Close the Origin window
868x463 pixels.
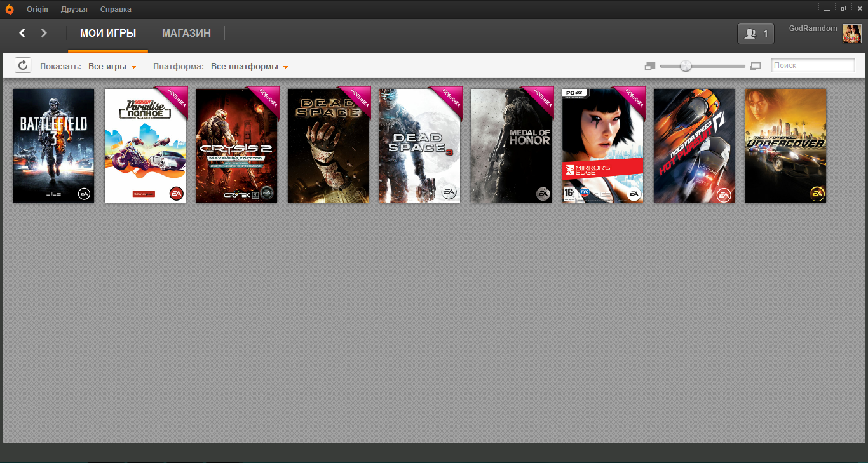858,9
